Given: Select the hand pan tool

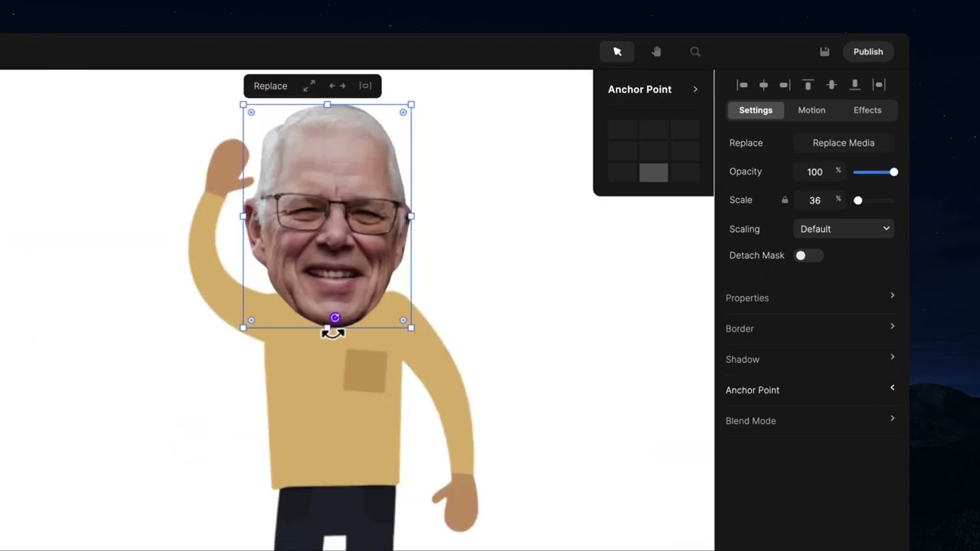Looking at the screenshot, I should pyautogui.click(x=656, y=51).
